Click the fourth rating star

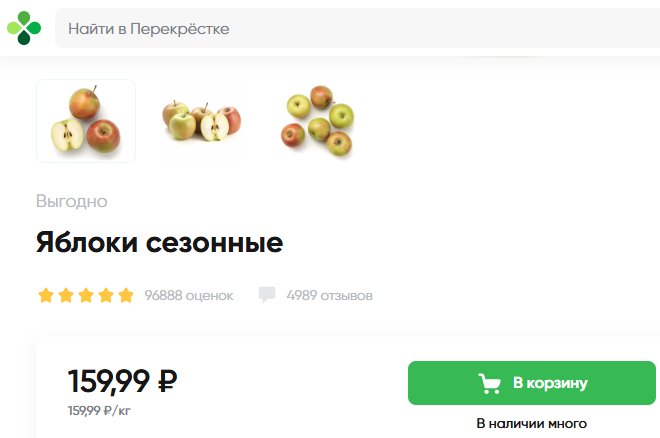tap(106, 295)
